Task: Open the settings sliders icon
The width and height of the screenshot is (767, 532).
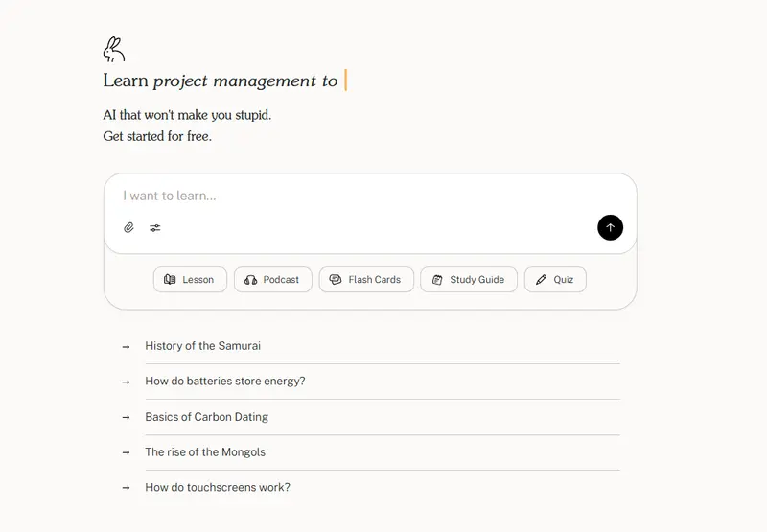Action: [x=155, y=228]
